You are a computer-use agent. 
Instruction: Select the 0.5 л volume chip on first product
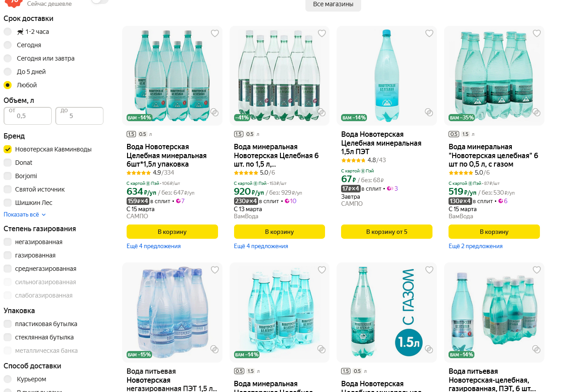[142, 134]
